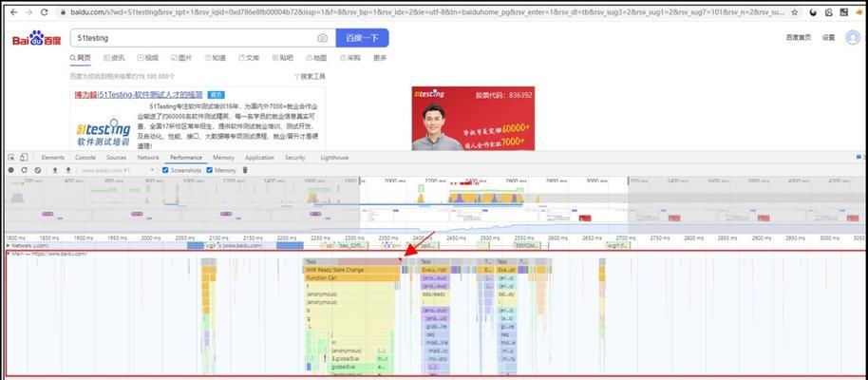This screenshot has height=380, width=868.
Task: Start recording with the Performance record button
Action: (x=11, y=170)
